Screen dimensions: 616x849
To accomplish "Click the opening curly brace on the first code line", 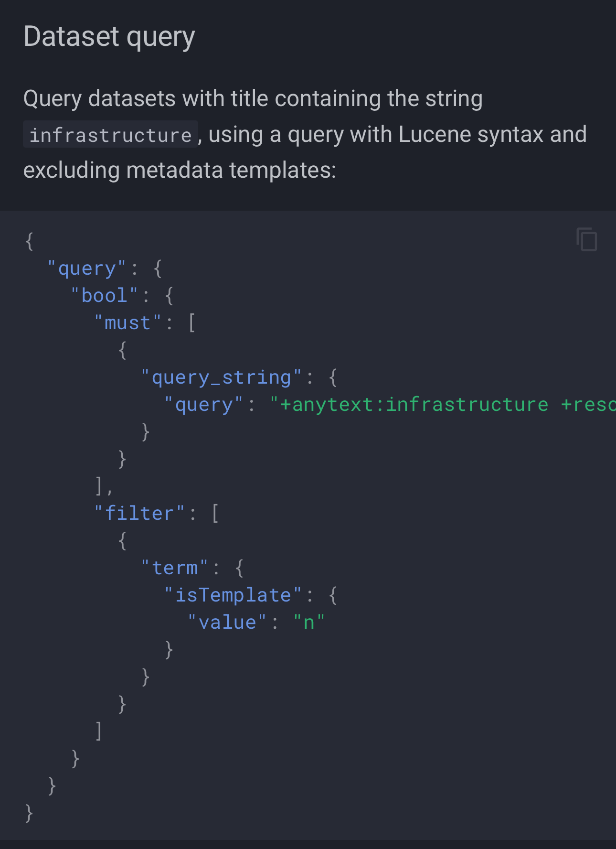I will click(29, 241).
